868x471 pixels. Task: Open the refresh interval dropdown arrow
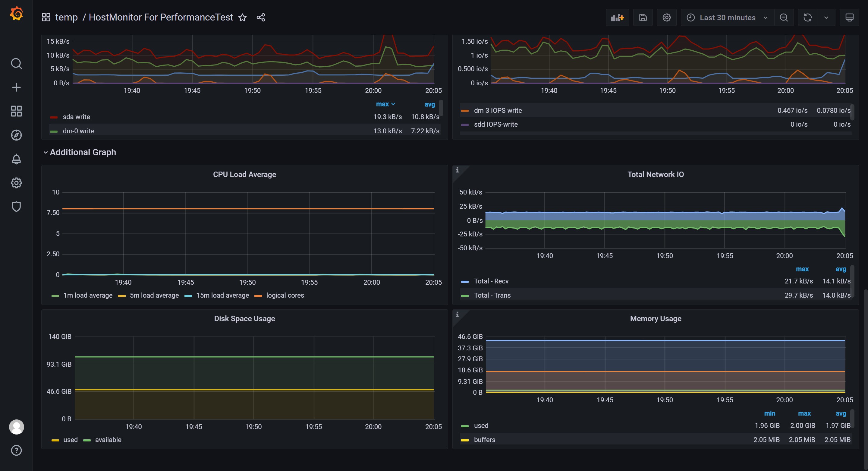pos(826,17)
